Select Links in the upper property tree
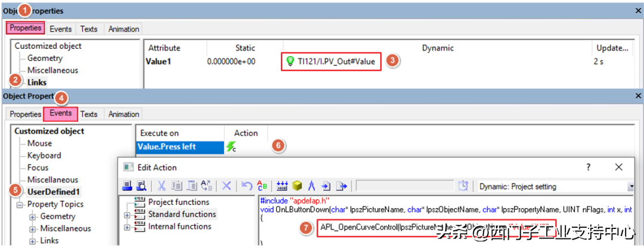 click(37, 82)
